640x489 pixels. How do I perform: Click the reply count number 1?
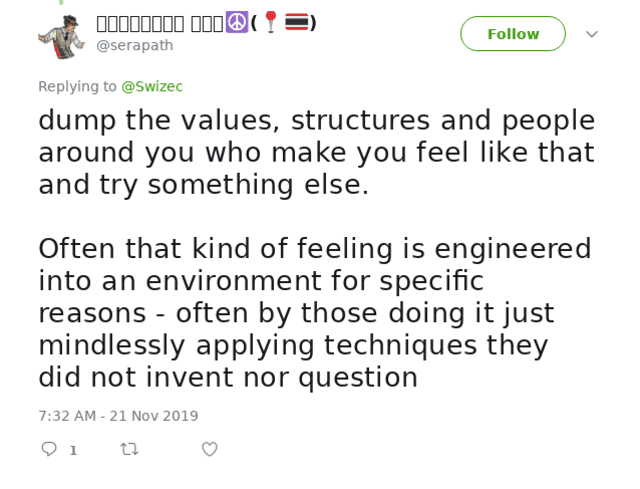73,451
